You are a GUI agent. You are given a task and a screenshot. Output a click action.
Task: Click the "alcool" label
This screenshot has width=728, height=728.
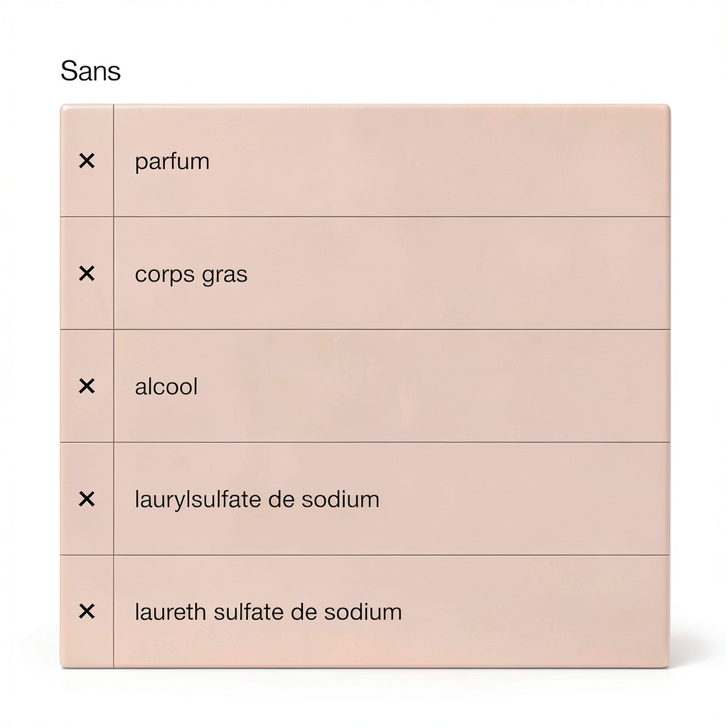(x=166, y=387)
